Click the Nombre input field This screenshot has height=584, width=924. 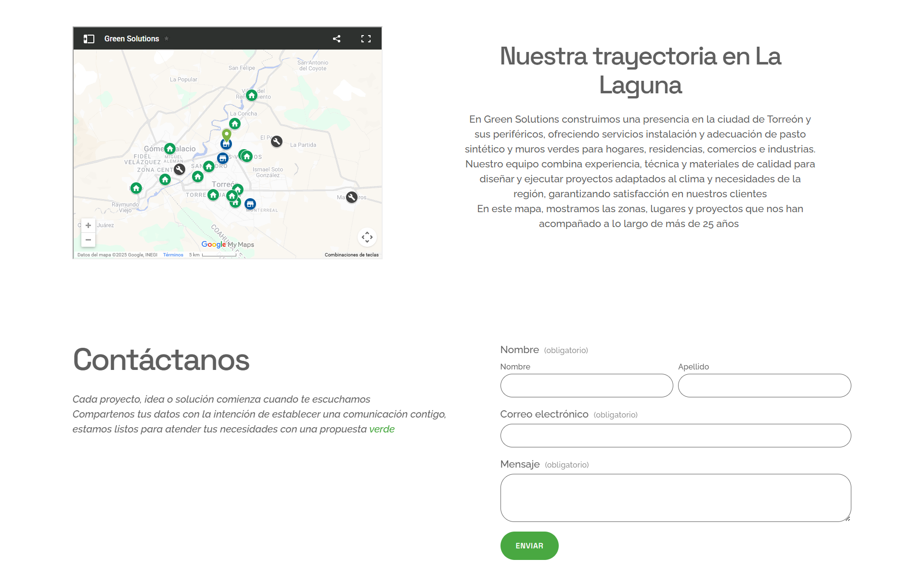coord(586,385)
